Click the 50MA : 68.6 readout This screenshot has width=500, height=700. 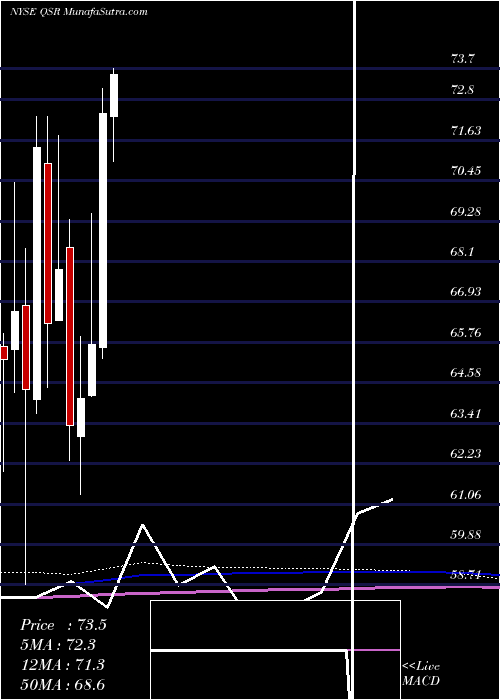[x=63, y=684]
